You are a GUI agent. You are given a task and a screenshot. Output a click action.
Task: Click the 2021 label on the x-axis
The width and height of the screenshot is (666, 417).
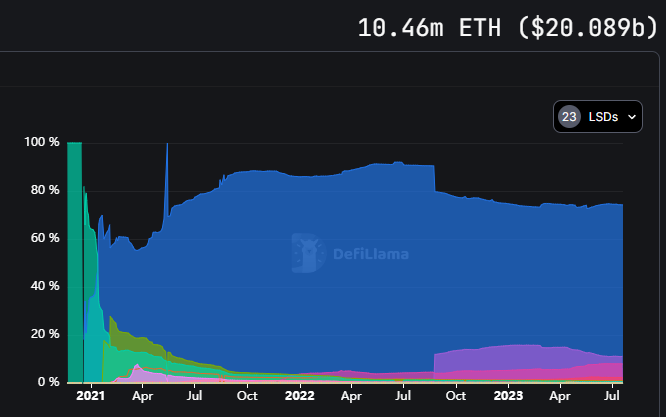(91, 396)
